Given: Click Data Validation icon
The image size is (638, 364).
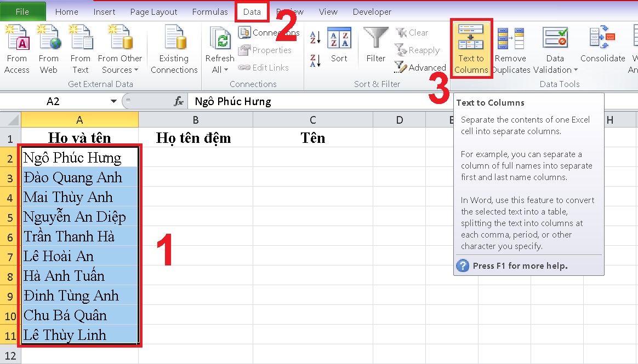Looking at the screenshot, I should point(555,39).
